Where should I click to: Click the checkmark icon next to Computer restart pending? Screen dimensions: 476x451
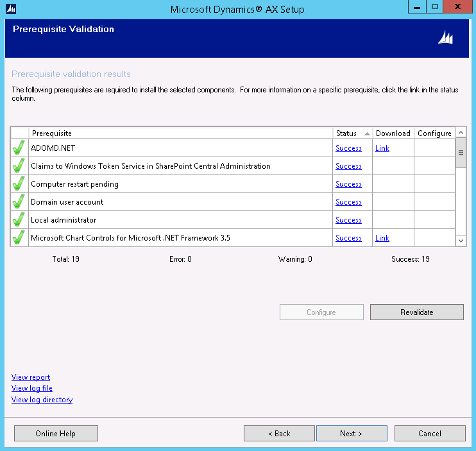pos(19,183)
